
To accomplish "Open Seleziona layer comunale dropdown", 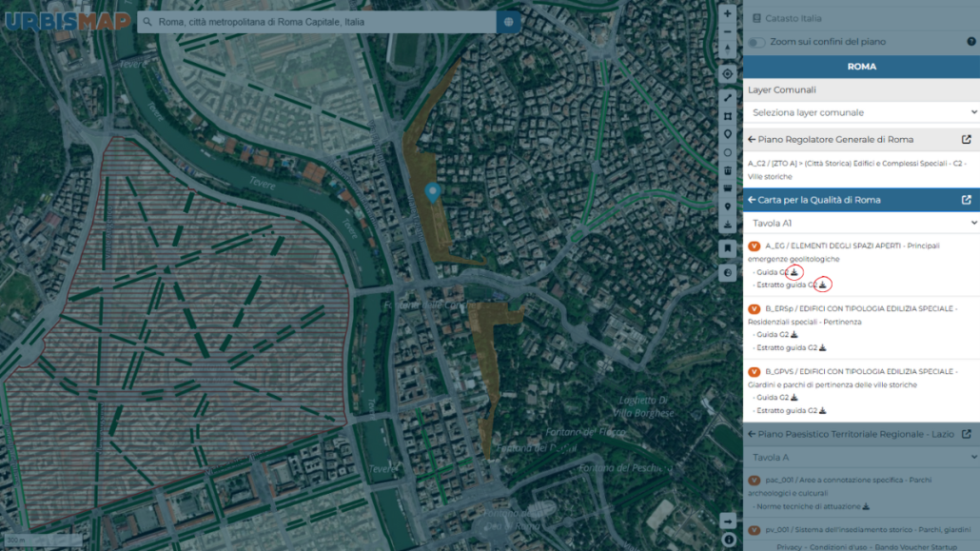I will (x=861, y=112).
